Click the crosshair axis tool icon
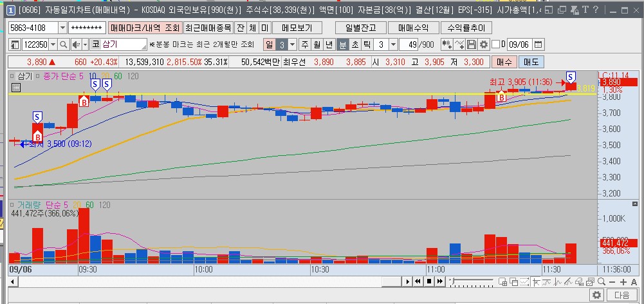Screen dimensions: 644x304 [x=535, y=282]
